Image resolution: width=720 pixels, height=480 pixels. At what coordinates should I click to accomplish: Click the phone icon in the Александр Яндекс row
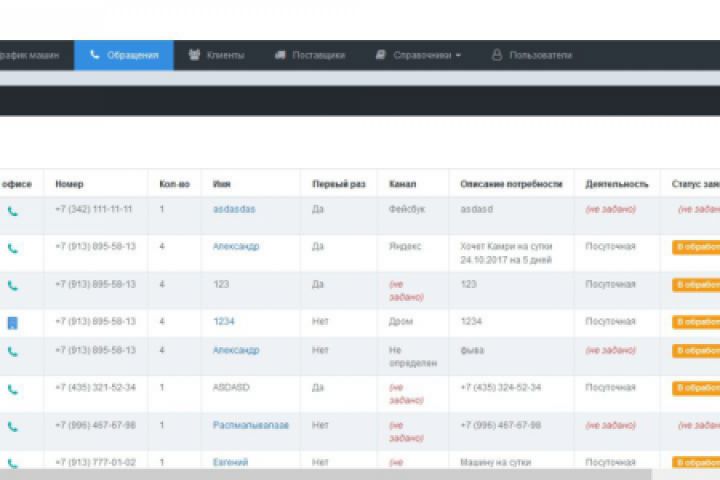tap(13, 248)
